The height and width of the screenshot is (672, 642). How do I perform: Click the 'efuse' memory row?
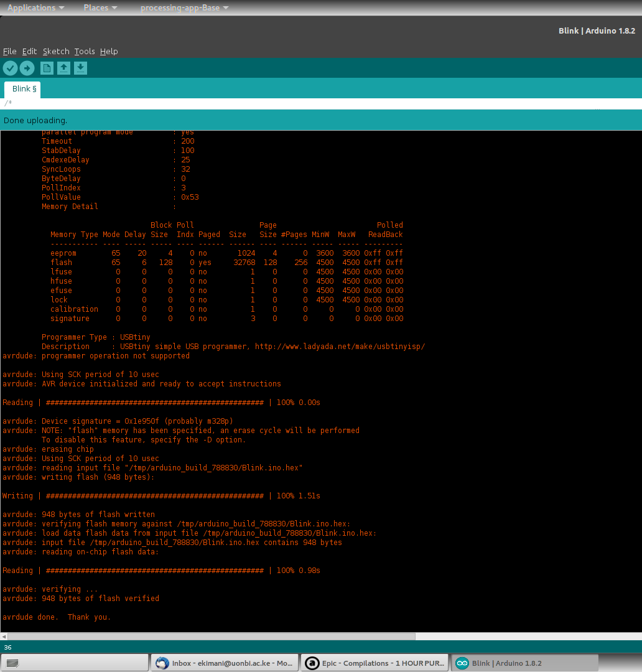pyautogui.click(x=226, y=291)
